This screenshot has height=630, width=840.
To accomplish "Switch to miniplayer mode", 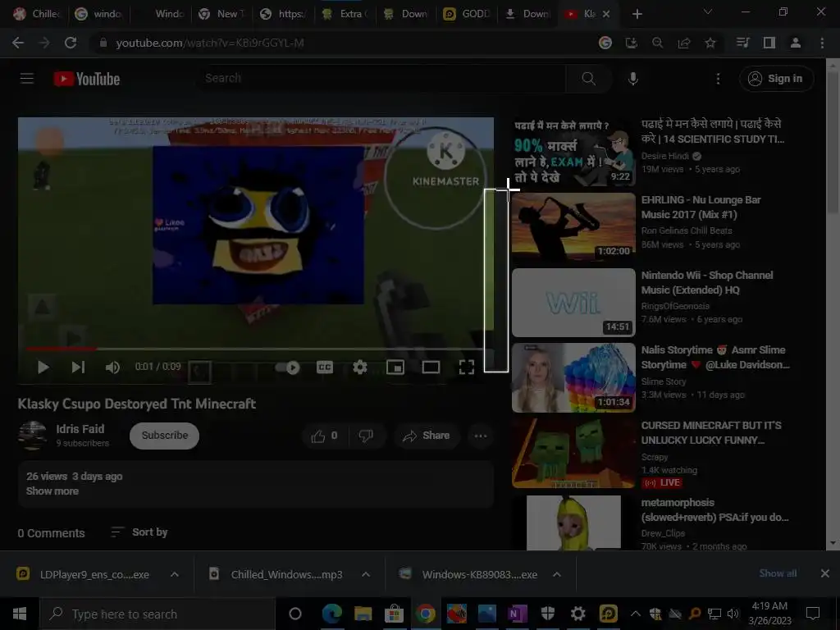I will coord(395,367).
